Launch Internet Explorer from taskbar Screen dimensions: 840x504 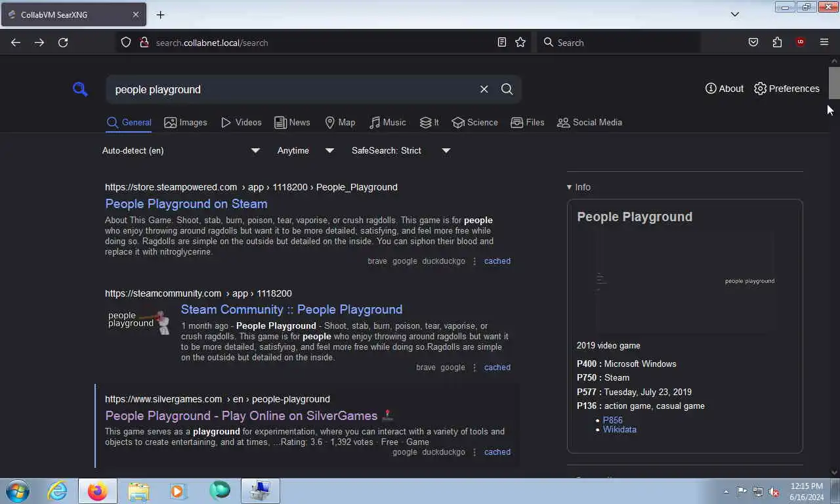57,491
